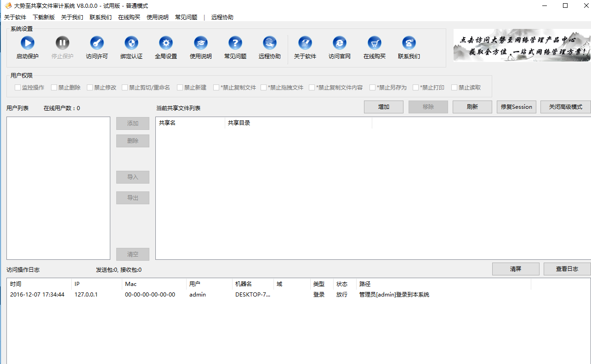The image size is (591, 364).
Task: Open 访问许可 key icon
Action: [97, 43]
